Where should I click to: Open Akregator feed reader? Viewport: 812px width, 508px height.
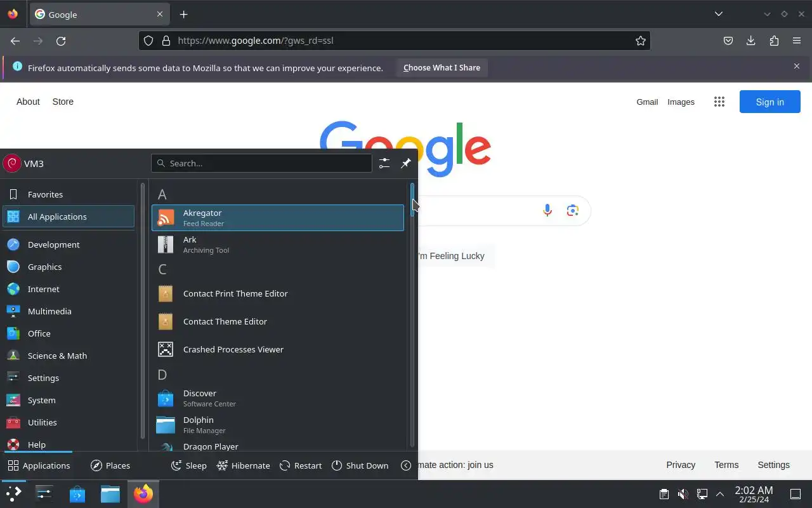coord(277,218)
